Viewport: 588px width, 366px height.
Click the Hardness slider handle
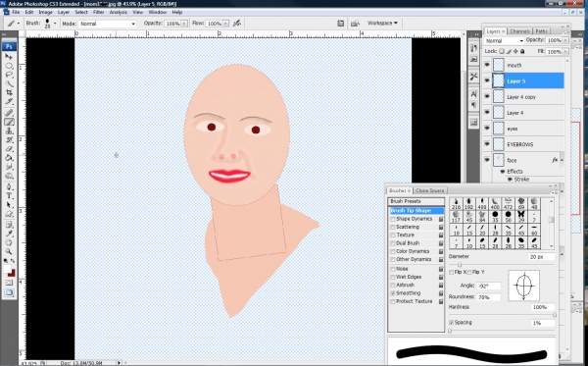click(x=555, y=315)
